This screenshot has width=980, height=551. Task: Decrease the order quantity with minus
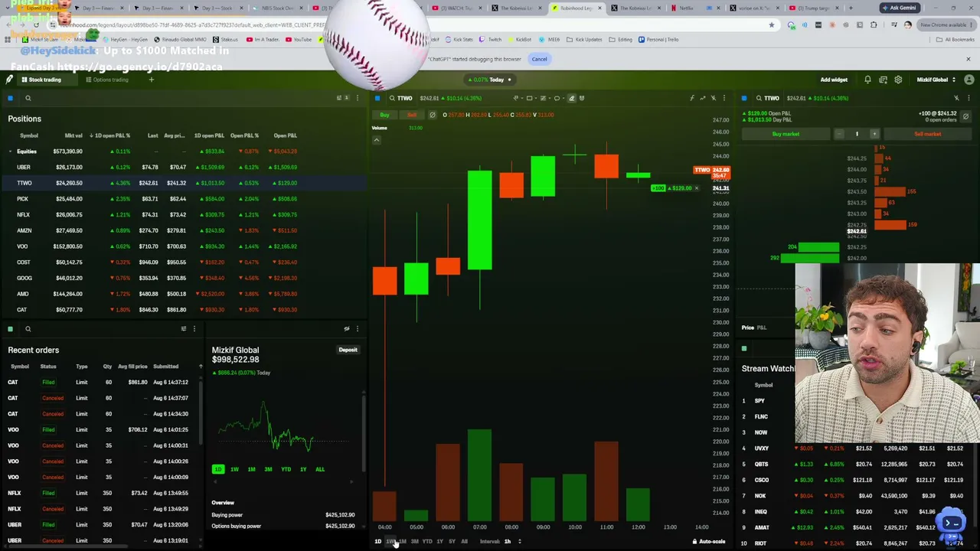point(839,134)
